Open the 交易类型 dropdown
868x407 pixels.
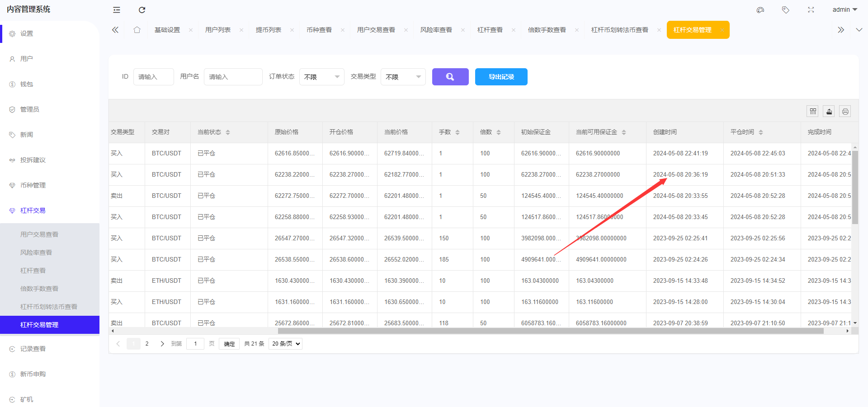tap(403, 77)
